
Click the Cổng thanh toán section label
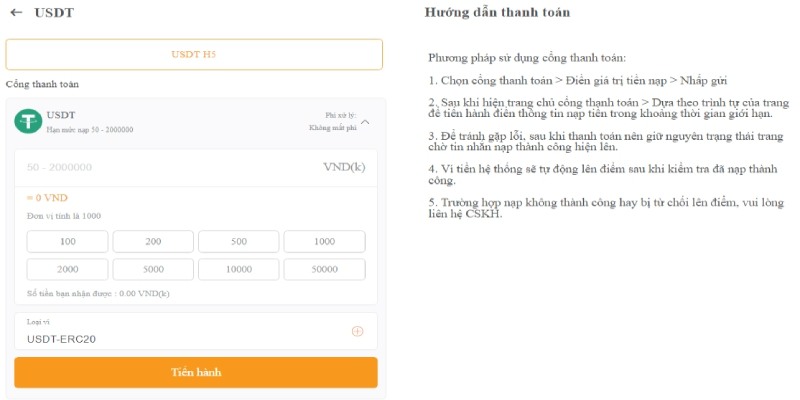click(42, 84)
